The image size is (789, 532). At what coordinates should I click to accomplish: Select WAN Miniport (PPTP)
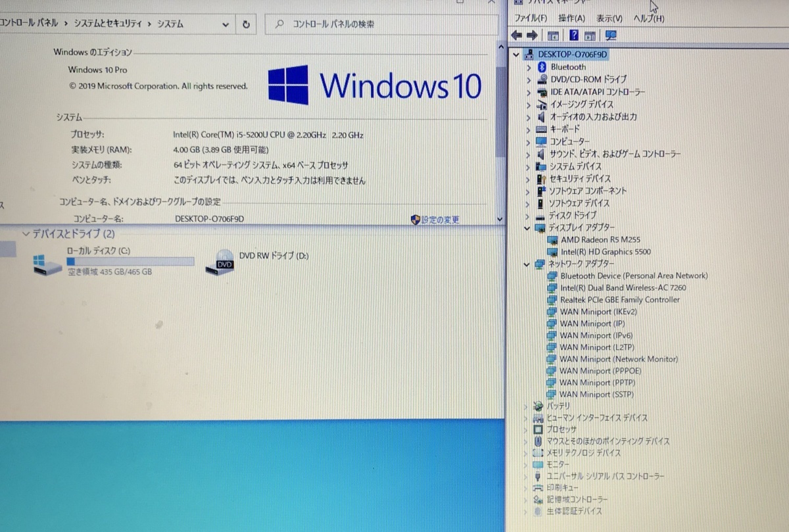click(597, 383)
